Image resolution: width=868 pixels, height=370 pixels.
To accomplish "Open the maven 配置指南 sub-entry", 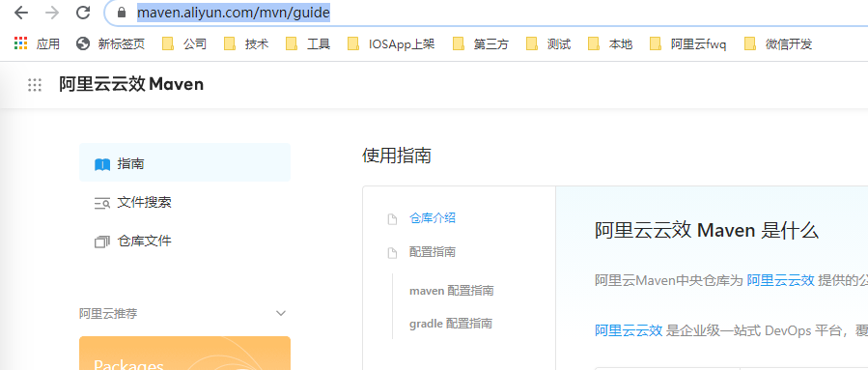I will point(452,291).
